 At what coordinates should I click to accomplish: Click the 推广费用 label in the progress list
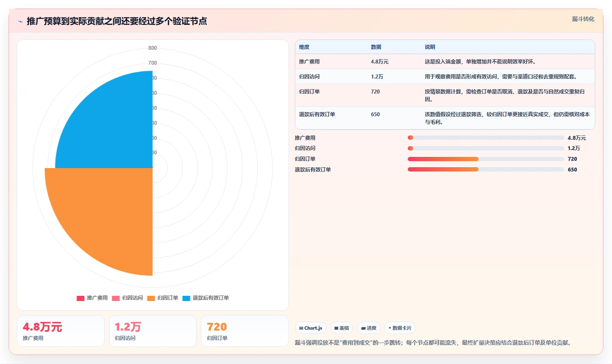point(305,138)
